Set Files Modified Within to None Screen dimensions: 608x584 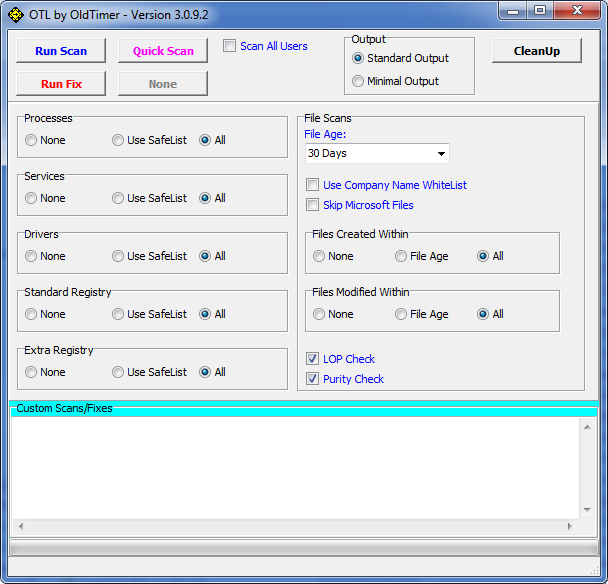(319, 314)
